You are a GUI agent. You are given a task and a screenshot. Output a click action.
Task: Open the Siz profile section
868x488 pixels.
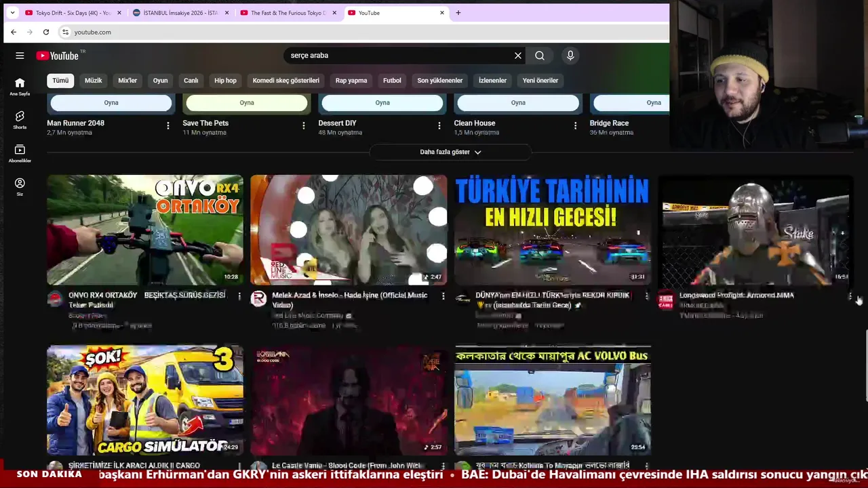coord(20,186)
